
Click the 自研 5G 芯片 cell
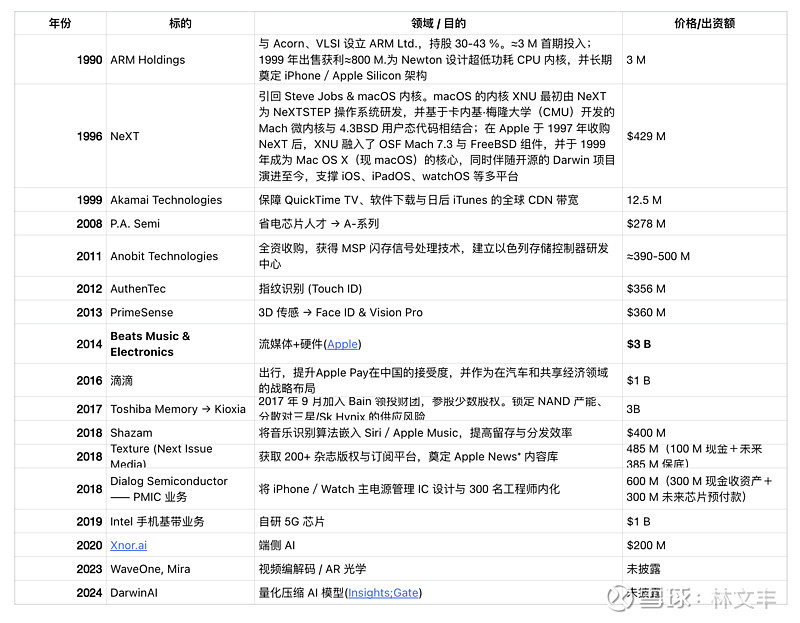438,521
